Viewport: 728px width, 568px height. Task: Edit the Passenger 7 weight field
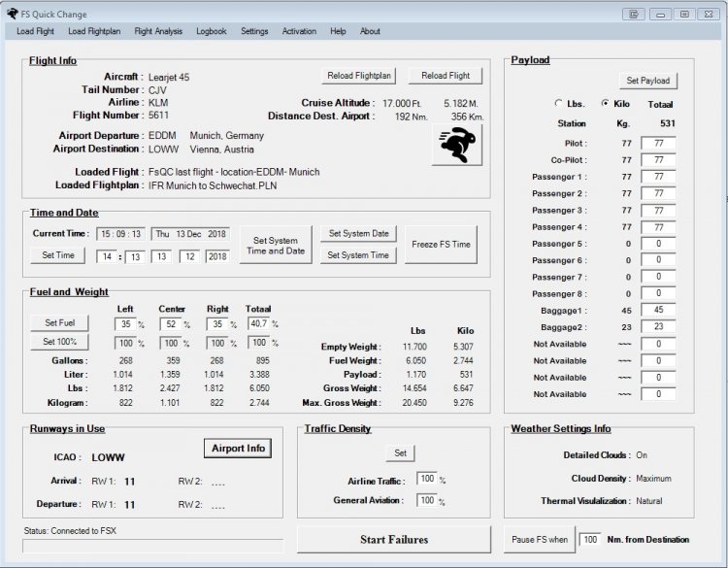658,277
